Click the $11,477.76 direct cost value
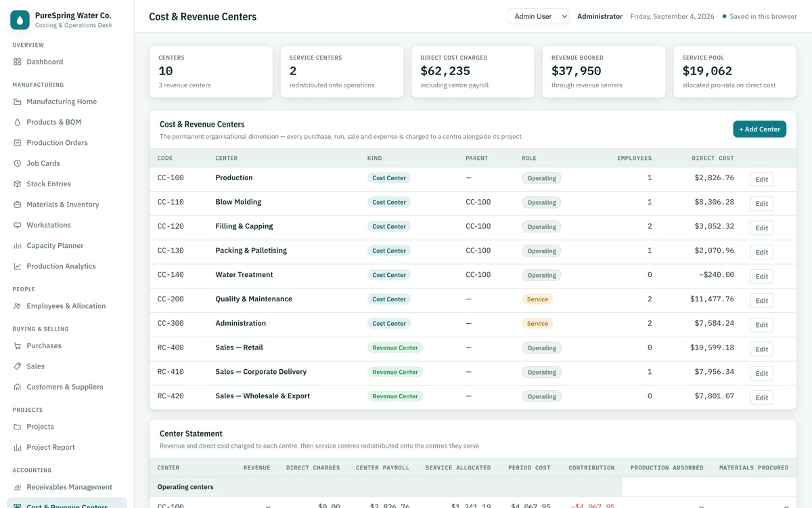The width and height of the screenshot is (812, 508). coord(712,299)
